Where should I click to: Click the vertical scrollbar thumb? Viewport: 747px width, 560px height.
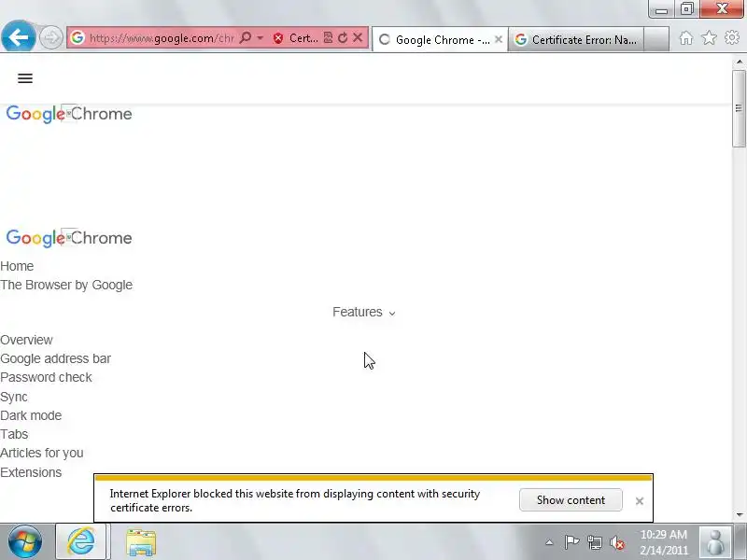(740, 108)
